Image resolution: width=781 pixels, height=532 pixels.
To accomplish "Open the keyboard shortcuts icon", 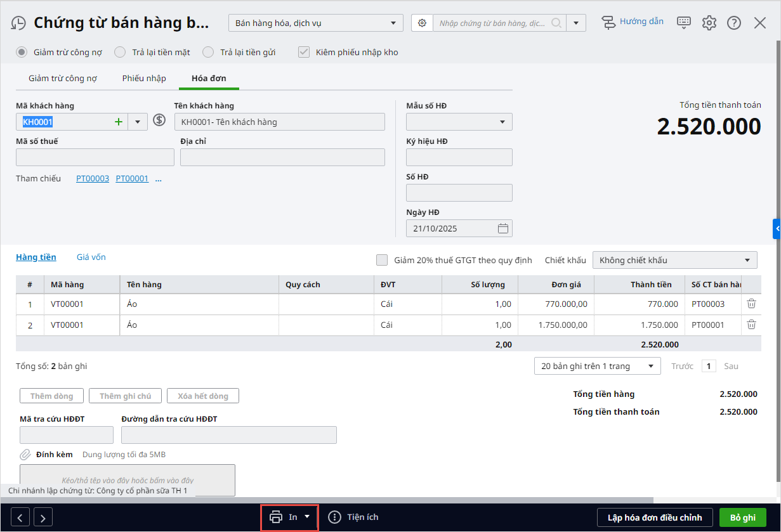I will [683, 23].
